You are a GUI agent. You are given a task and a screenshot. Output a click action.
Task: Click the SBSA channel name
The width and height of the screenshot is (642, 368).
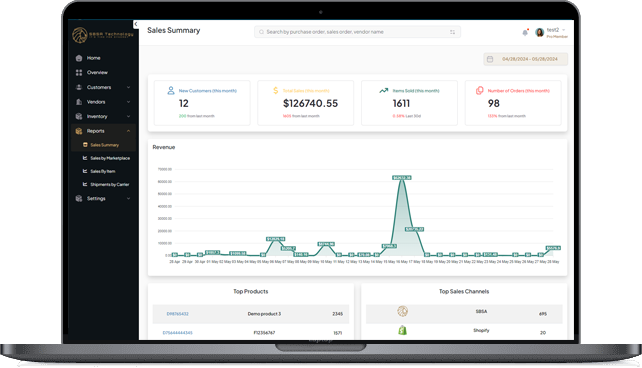click(481, 312)
